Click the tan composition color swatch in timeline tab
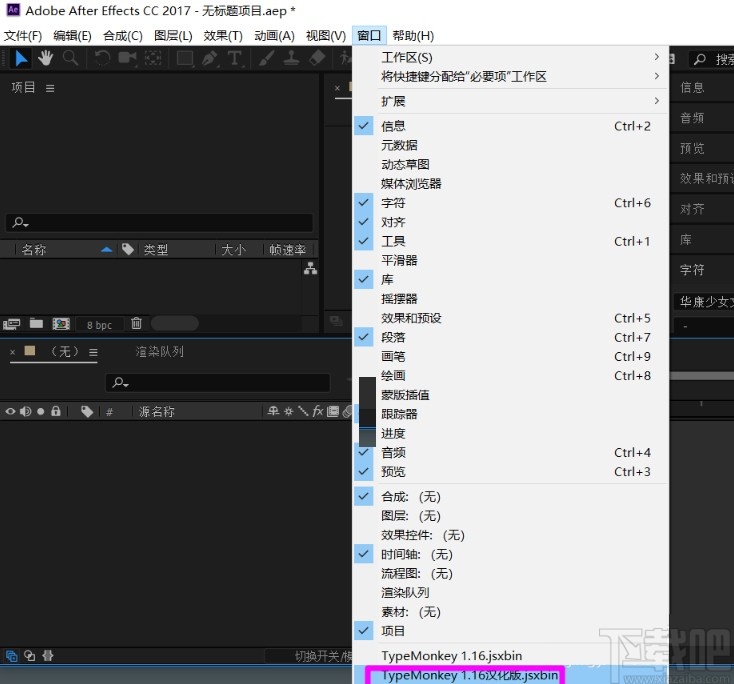 29,351
